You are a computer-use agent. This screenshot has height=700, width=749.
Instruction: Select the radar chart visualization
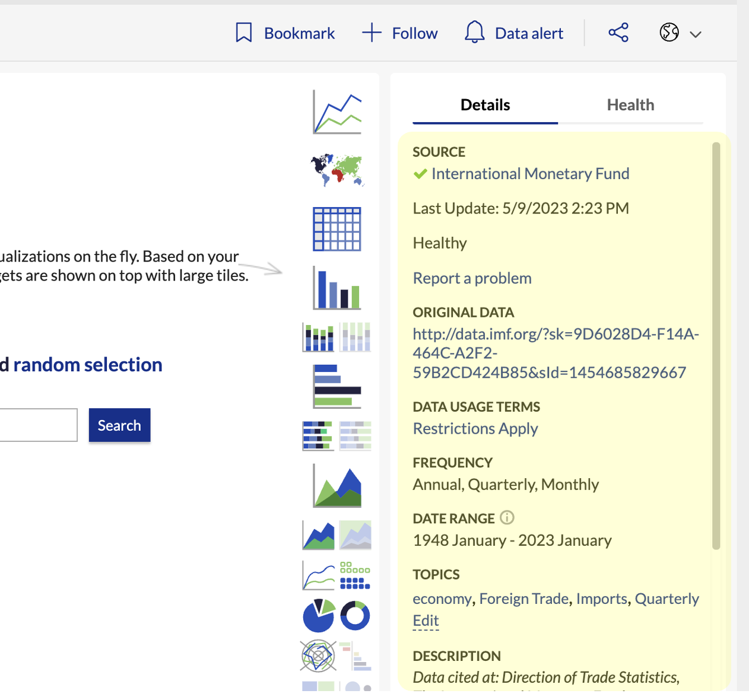(x=319, y=656)
